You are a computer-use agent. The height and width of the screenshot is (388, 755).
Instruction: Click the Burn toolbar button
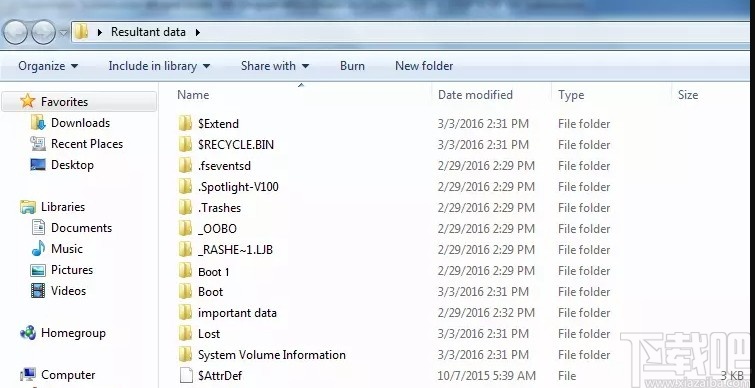click(352, 66)
